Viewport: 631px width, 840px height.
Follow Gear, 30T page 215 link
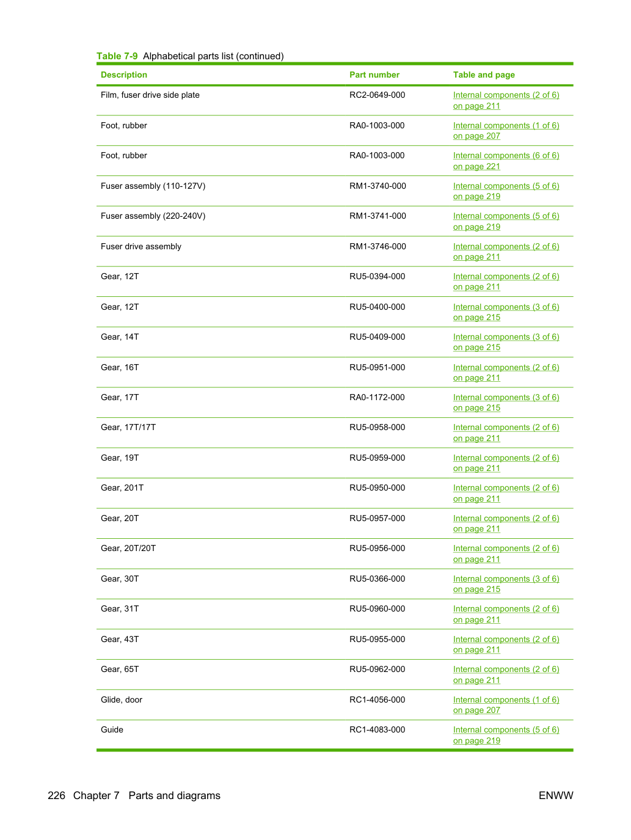[506, 584]
